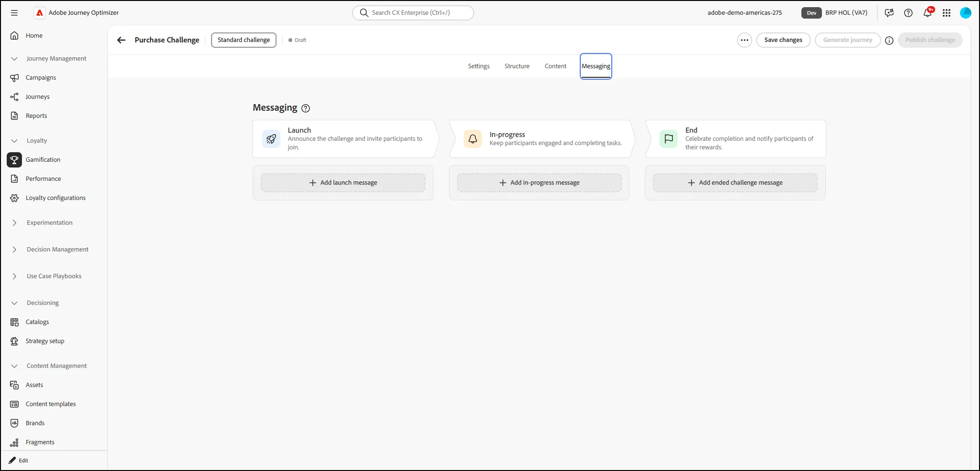Viewport: 980px width, 471px height.
Task: Click the Generate journey button
Action: coord(848,40)
